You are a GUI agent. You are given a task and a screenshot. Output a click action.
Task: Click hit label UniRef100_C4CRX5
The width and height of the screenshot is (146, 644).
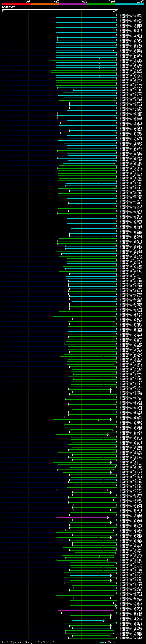131,337
